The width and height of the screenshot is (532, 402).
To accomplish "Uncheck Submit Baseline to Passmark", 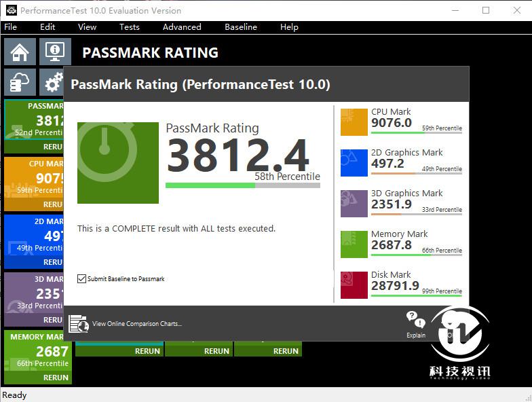I will tap(81, 278).
